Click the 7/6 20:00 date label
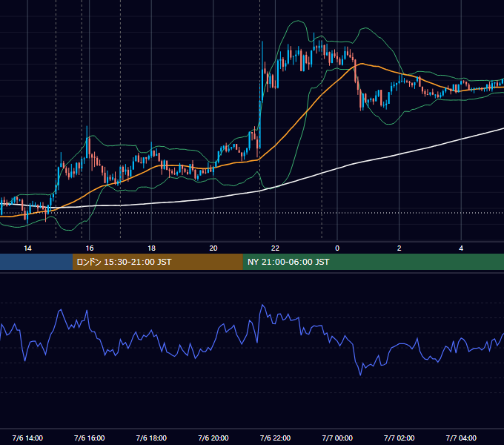The image size is (504, 445). (x=213, y=438)
